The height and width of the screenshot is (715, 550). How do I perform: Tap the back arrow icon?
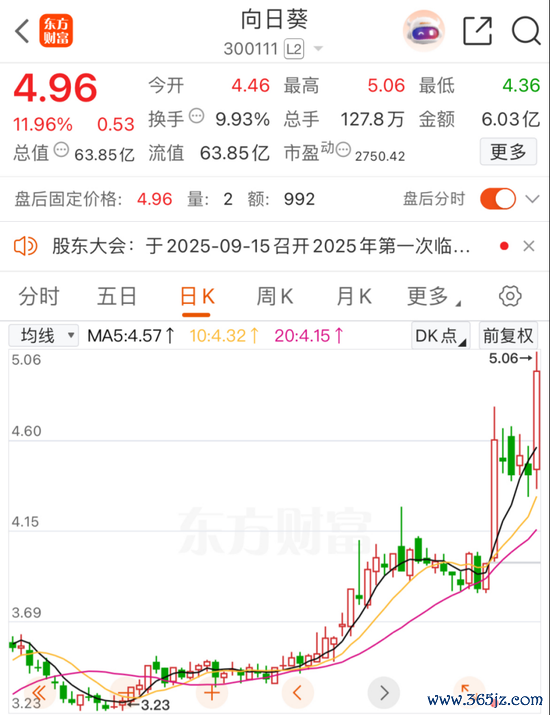click(x=22, y=31)
